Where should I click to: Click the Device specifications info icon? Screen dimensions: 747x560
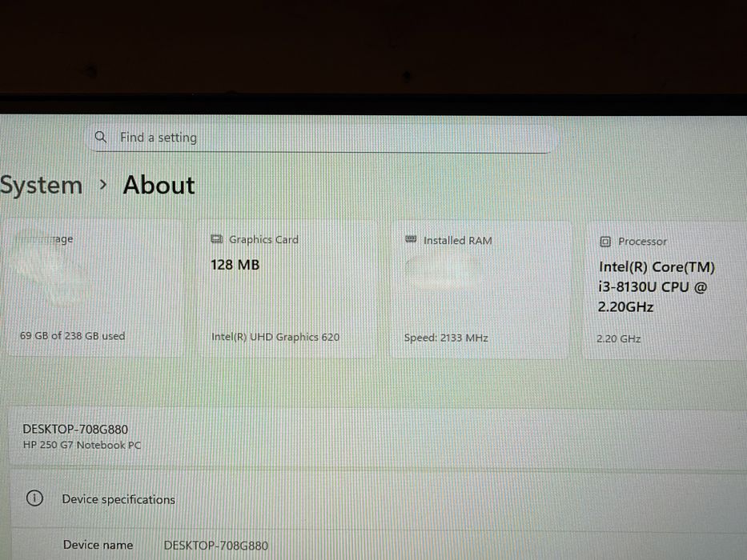click(34, 498)
